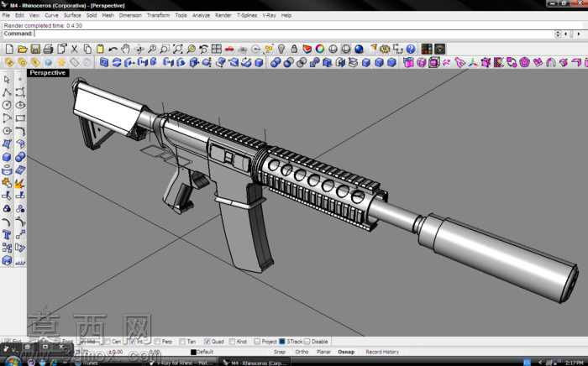Image resolution: width=588 pixels, height=366 pixels.
Task: Toggle Ortho in the status bar
Action: (302, 352)
